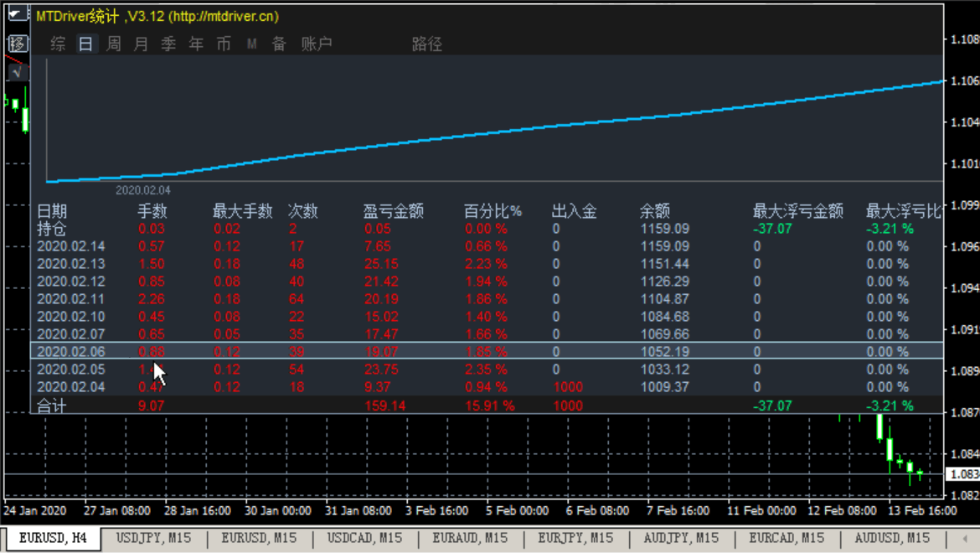
Task: Click the 合计 total row label
Action: click(x=52, y=406)
